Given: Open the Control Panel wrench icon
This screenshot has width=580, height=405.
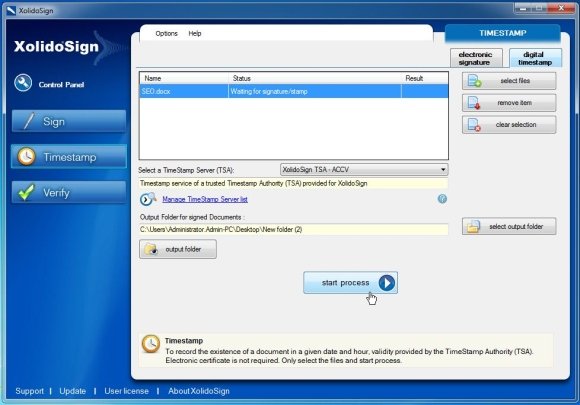Looking at the screenshot, I should 23,83.
